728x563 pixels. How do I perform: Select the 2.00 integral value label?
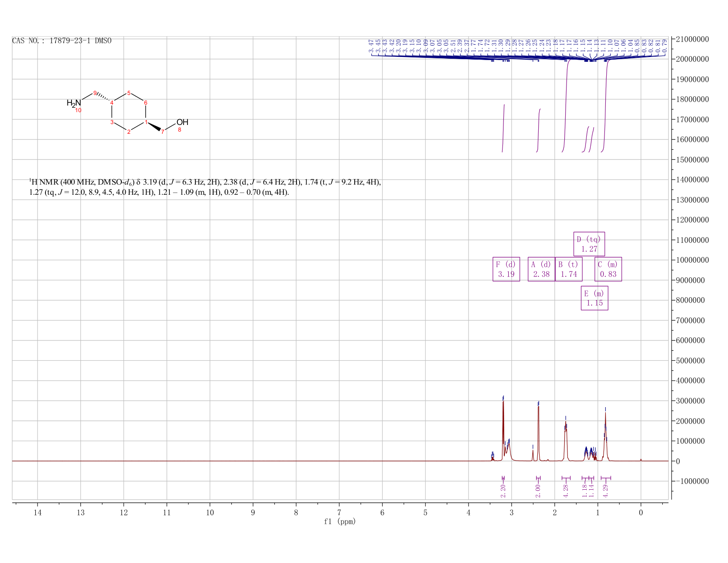coord(538,491)
